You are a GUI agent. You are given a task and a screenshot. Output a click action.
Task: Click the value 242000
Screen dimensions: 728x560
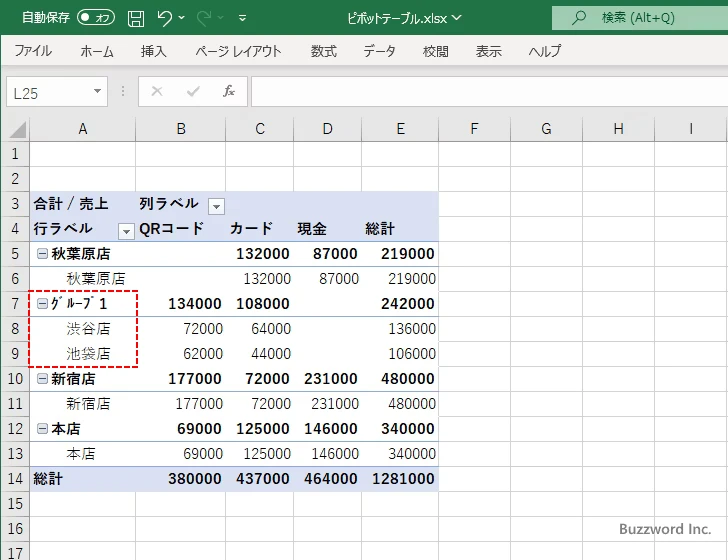[x=408, y=304]
